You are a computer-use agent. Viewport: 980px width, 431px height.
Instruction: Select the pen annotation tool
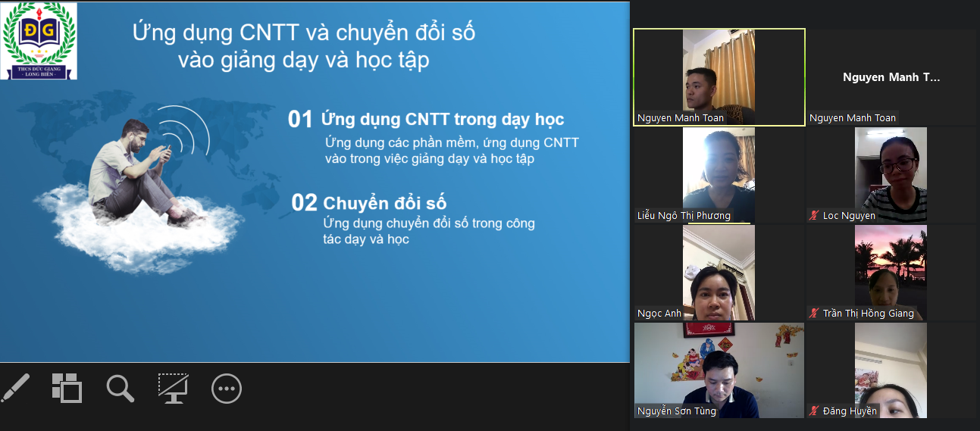pyautogui.click(x=14, y=389)
